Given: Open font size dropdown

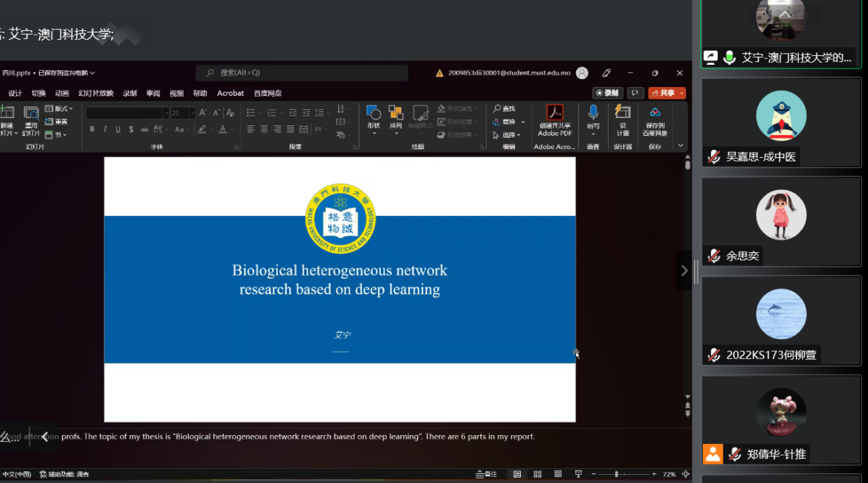Looking at the screenshot, I should [x=192, y=113].
